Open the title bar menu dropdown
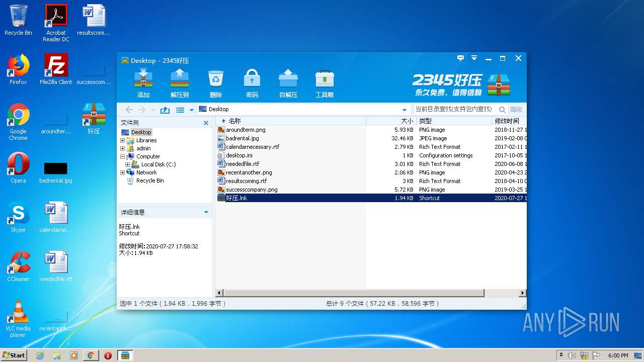Viewport: 644px width, 362px height. click(x=474, y=58)
